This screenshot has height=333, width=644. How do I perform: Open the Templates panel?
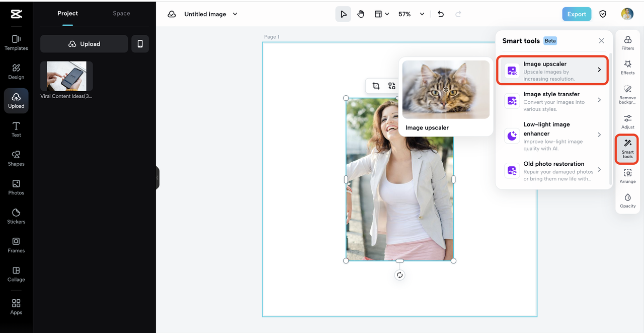click(x=16, y=43)
